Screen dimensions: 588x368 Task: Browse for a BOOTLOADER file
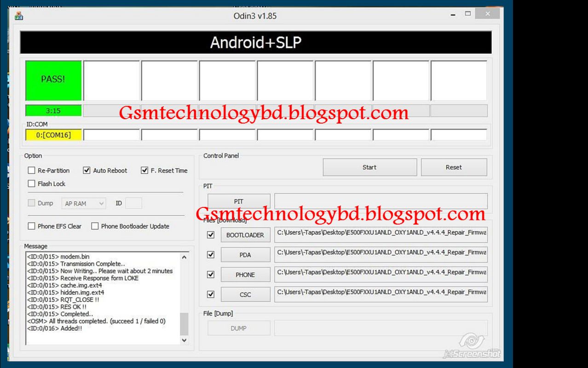(x=245, y=235)
